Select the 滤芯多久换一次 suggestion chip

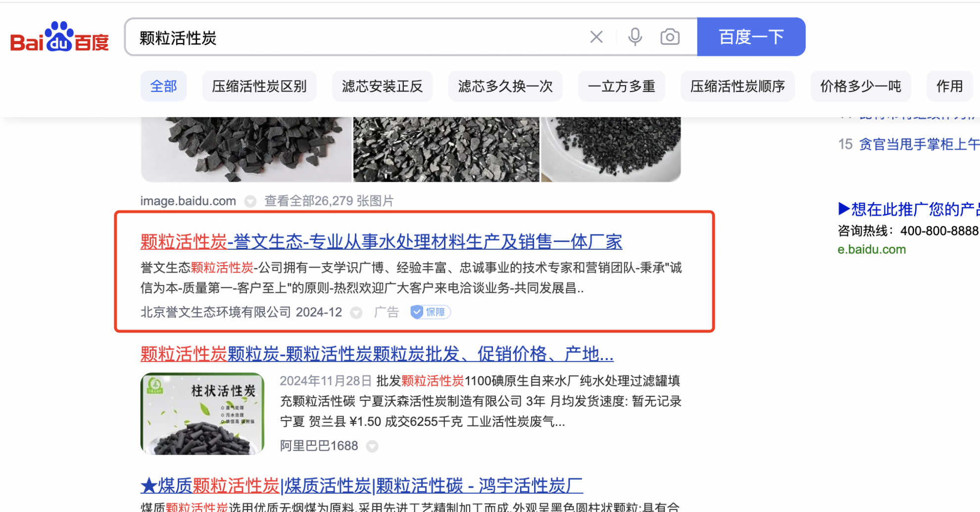click(x=505, y=87)
